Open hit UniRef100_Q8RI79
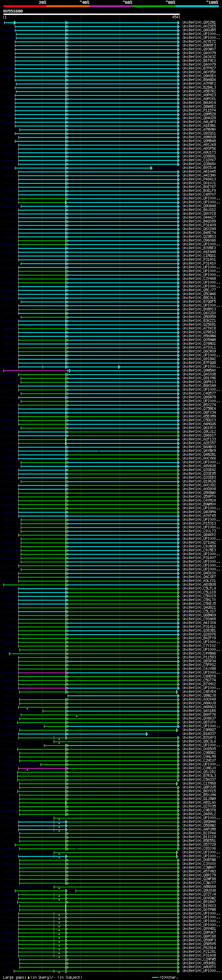 [x=199, y=875]
